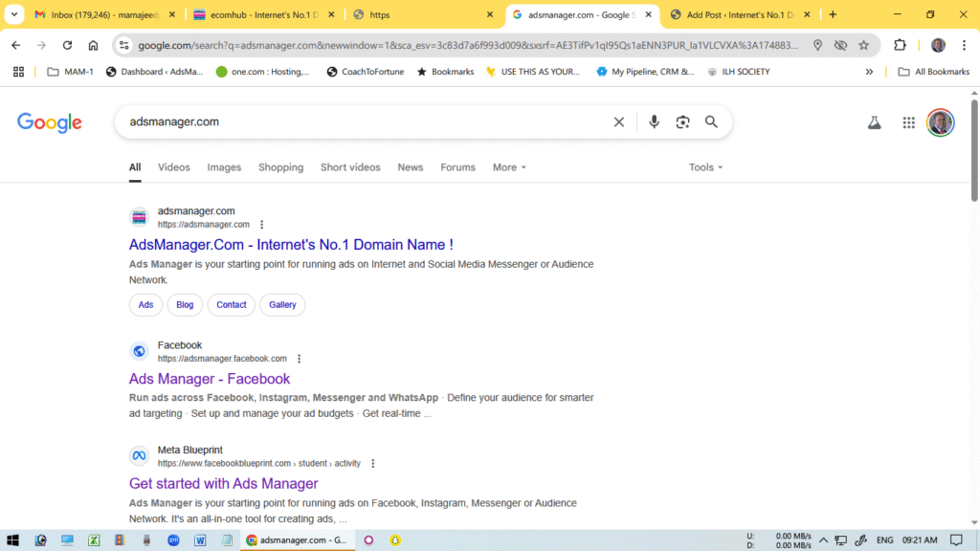Screen dimensions: 980x551
Task: Click the location pin icon in address bar
Action: point(817,45)
